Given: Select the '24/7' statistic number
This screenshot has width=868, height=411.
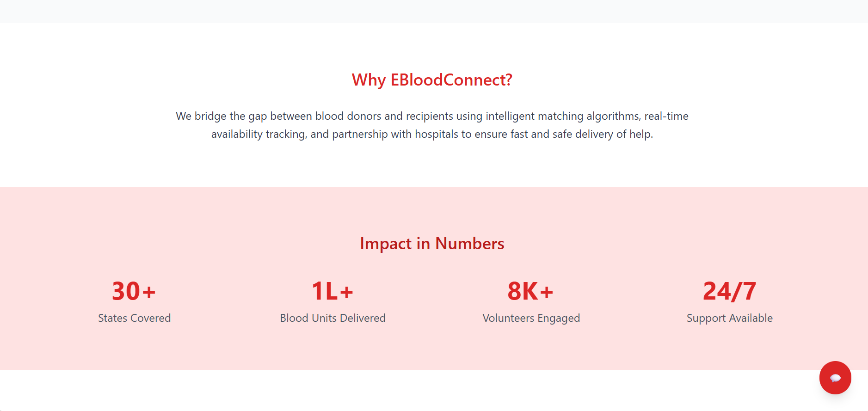Looking at the screenshot, I should pos(730,291).
